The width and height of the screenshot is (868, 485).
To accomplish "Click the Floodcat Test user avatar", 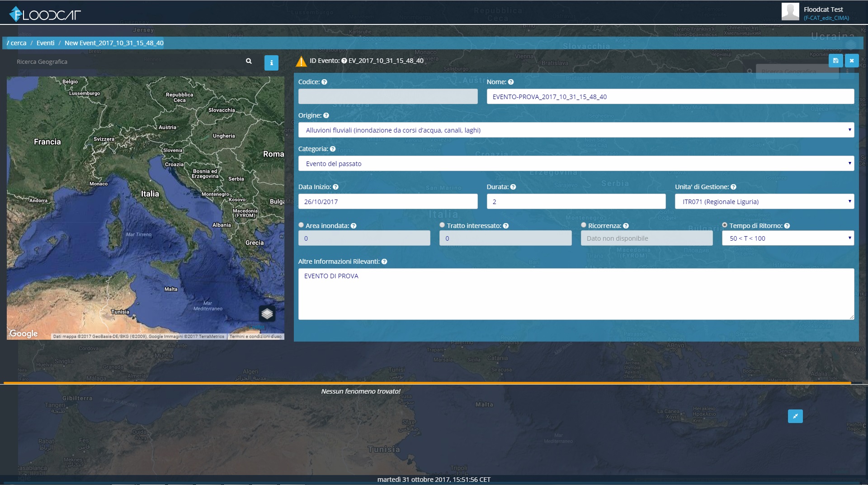I will tap(790, 12).
